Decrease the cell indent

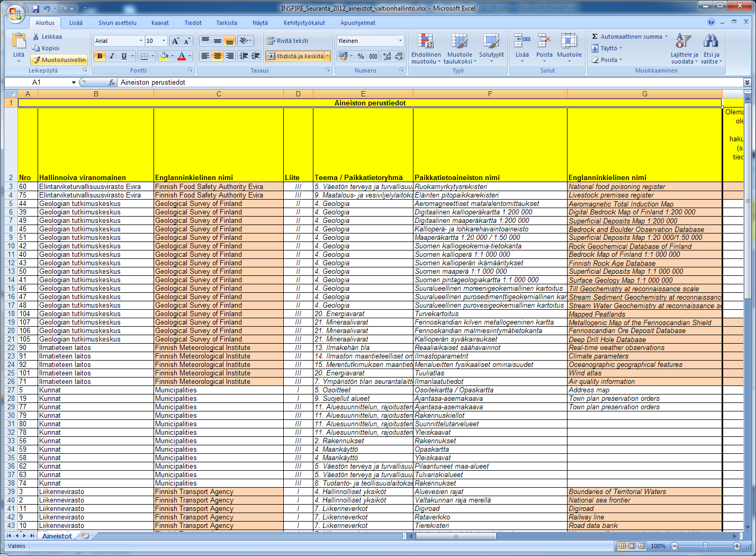point(244,56)
